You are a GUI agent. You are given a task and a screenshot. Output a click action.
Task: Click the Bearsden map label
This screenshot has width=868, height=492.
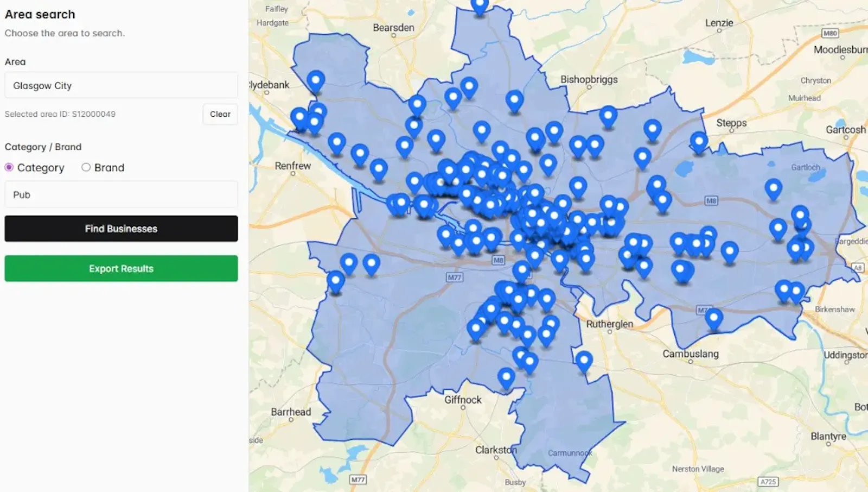click(393, 28)
